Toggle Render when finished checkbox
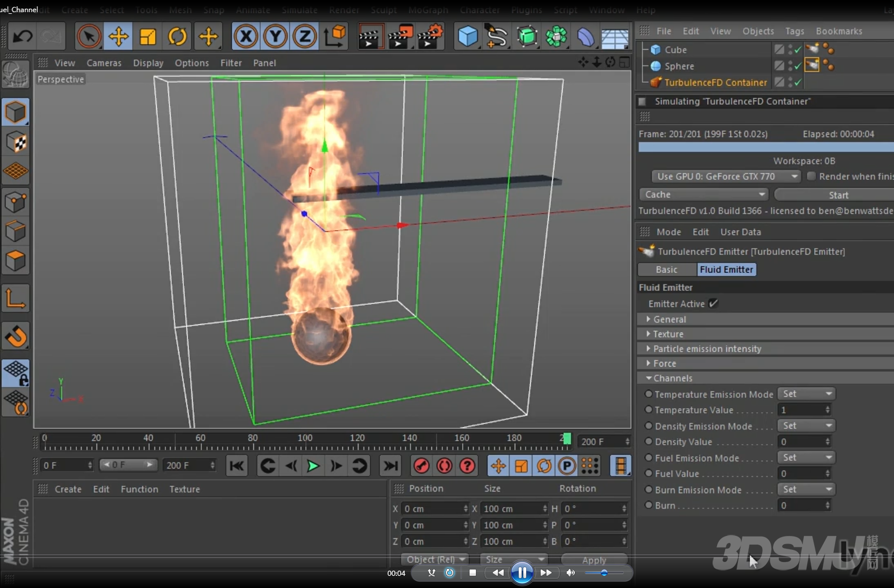894x588 pixels. tap(811, 176)
